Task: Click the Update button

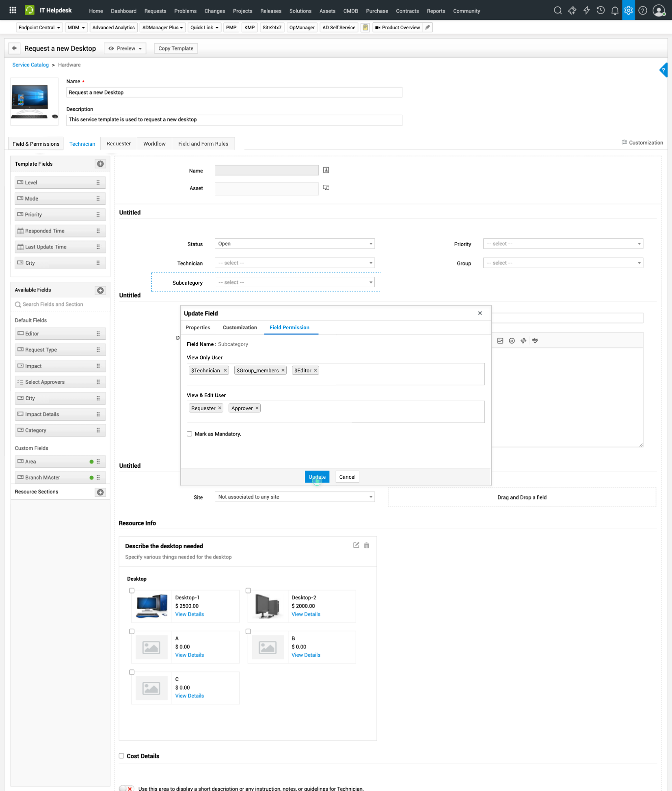Action: tap(317, 477)
